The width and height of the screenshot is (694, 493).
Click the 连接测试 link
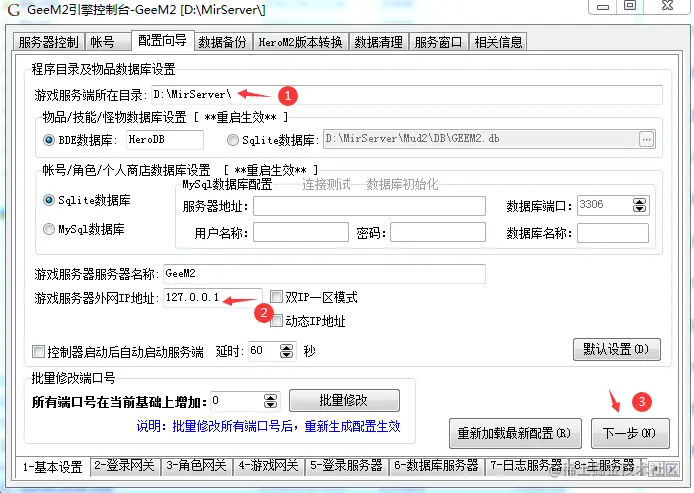[326, 184]
